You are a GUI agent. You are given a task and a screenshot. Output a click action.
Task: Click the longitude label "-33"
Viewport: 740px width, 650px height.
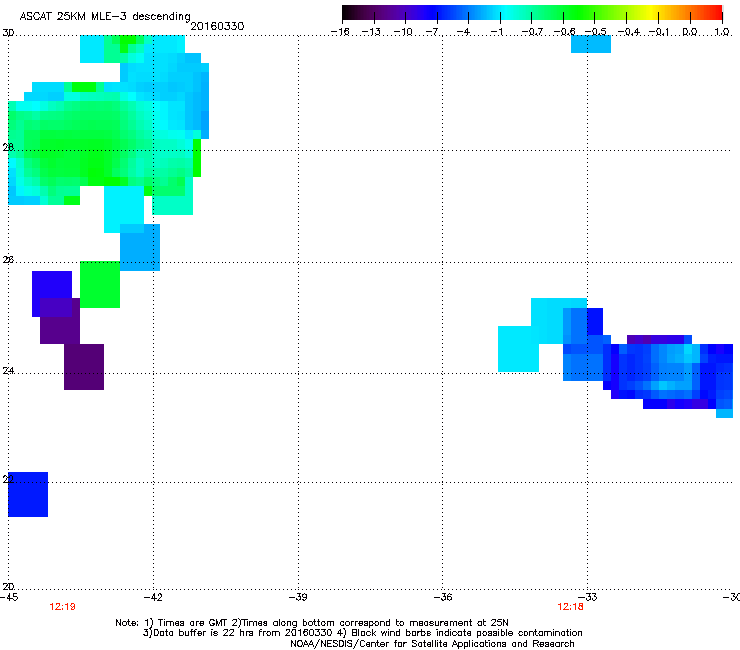588,597
